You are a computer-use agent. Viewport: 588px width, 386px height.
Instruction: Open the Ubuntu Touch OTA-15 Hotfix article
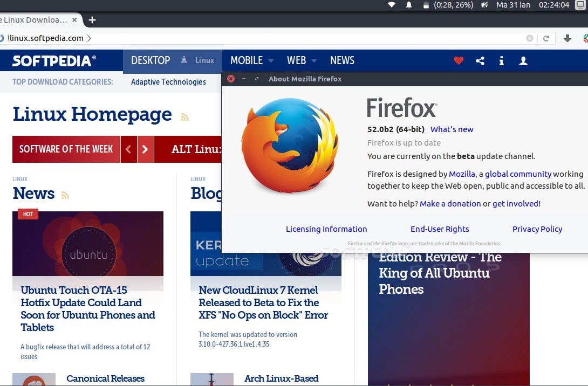(x=88, y=309)
